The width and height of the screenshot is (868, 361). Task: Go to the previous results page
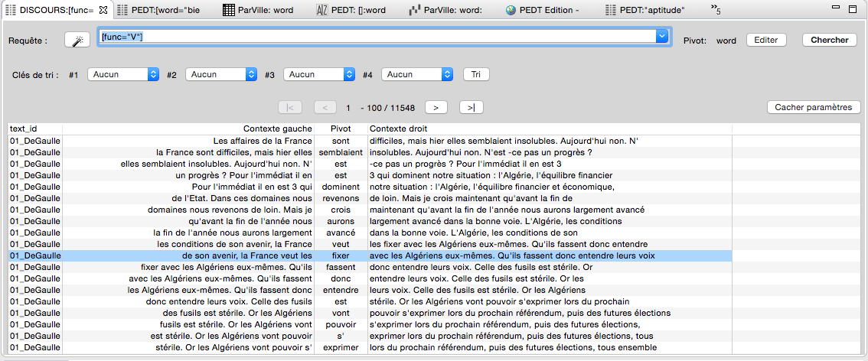(325, 107)
